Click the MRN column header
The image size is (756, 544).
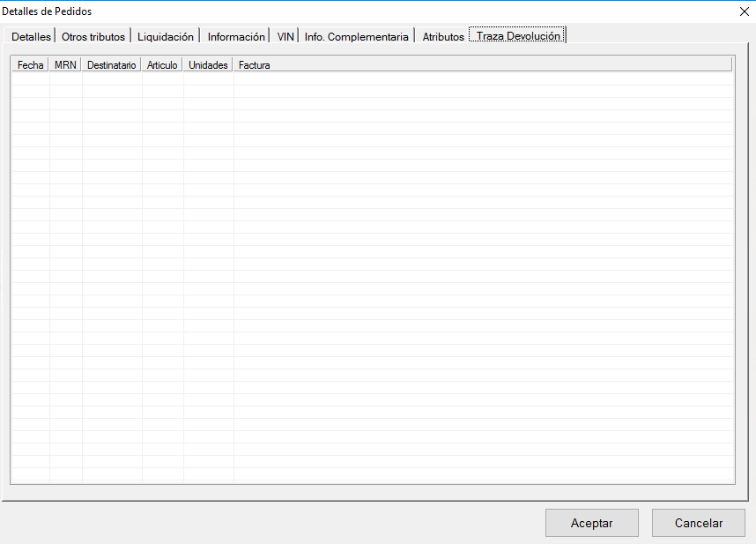point(65,65)
